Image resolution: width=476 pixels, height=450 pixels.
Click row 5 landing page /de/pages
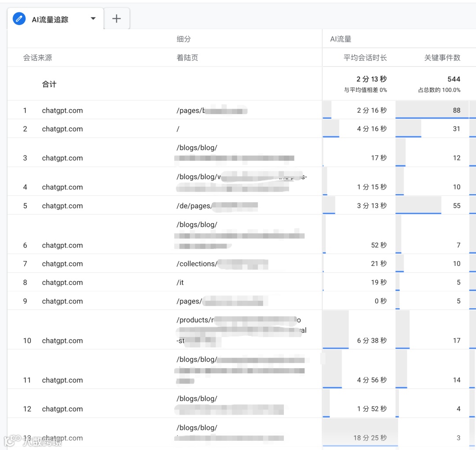(x=217, y=206)
